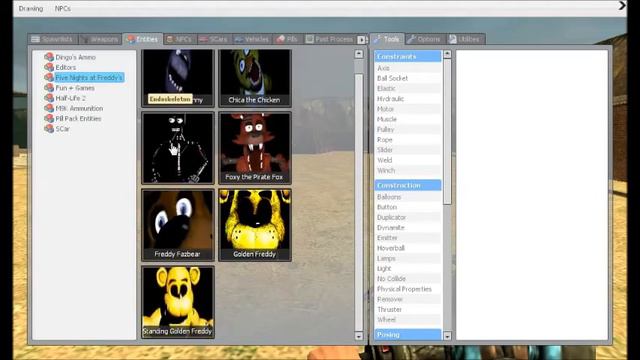The width and height of the screenshot is (640, 360).
Task: Click the Post Process tab icon
Action: tap(309, 39)
